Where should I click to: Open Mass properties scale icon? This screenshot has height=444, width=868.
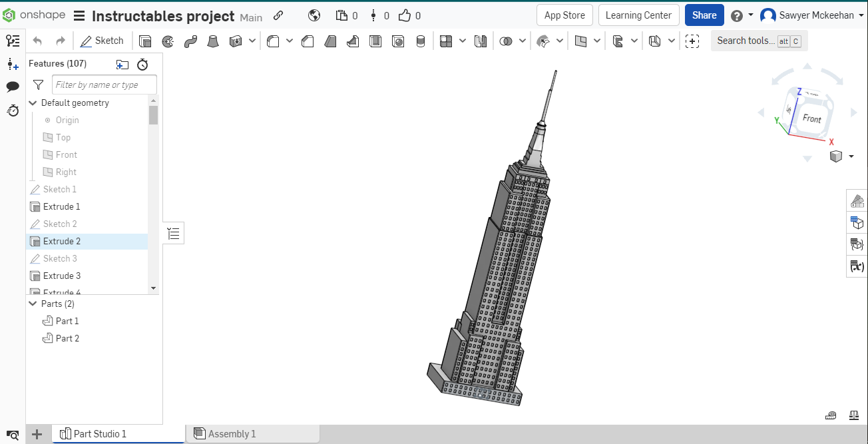pos(854,415)
